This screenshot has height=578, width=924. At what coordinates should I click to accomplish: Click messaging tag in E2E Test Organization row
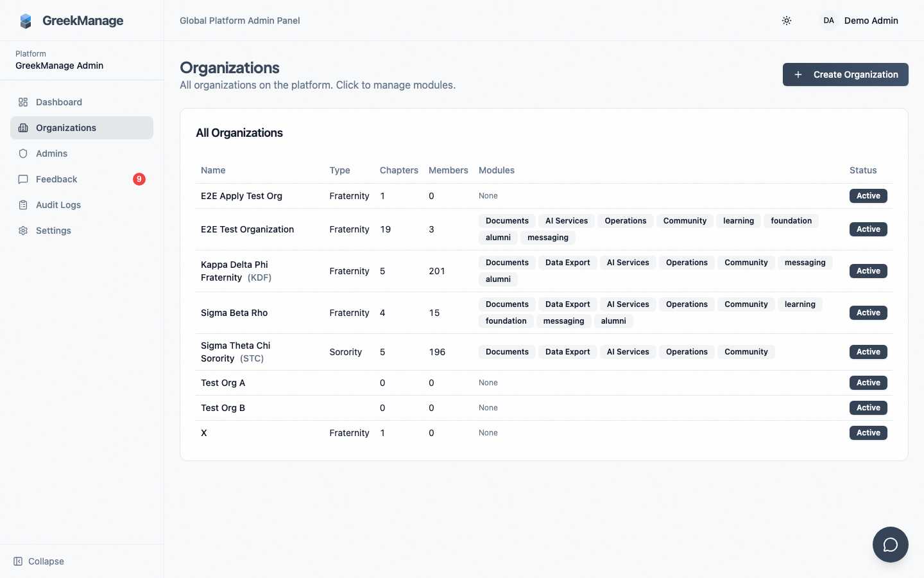pyautogui.click(x=548, y=238)
